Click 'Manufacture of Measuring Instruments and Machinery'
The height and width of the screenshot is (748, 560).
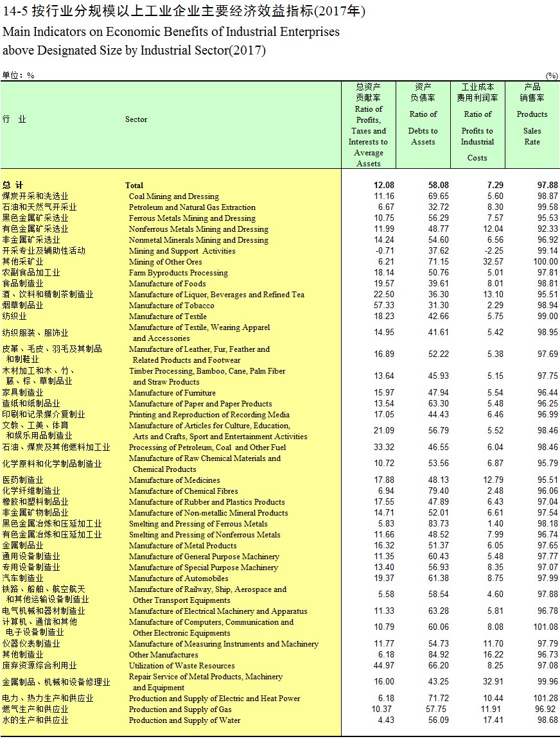223,644
